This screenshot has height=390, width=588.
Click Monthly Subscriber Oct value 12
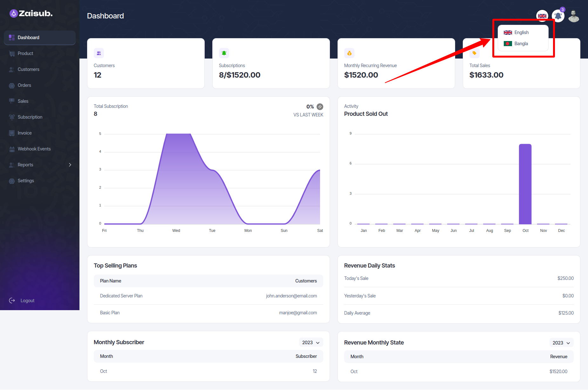315,371
